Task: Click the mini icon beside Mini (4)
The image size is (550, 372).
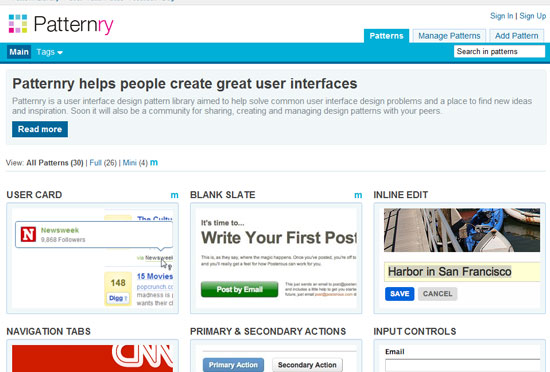Action: pos(154,163)
